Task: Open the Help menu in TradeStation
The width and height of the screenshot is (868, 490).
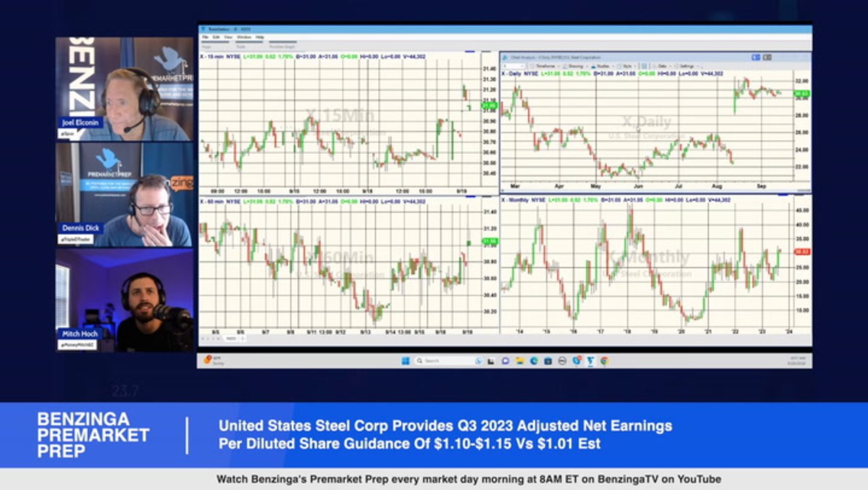Action: coord(260,37)
